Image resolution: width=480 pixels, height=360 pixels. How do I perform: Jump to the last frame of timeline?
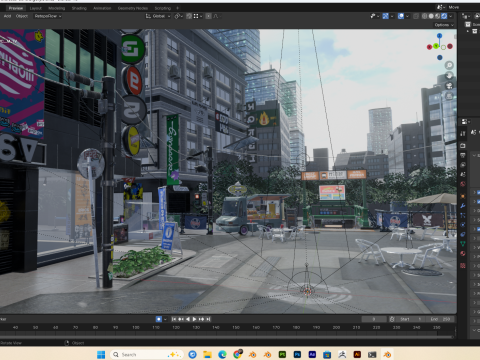click(x=208, y=319)
